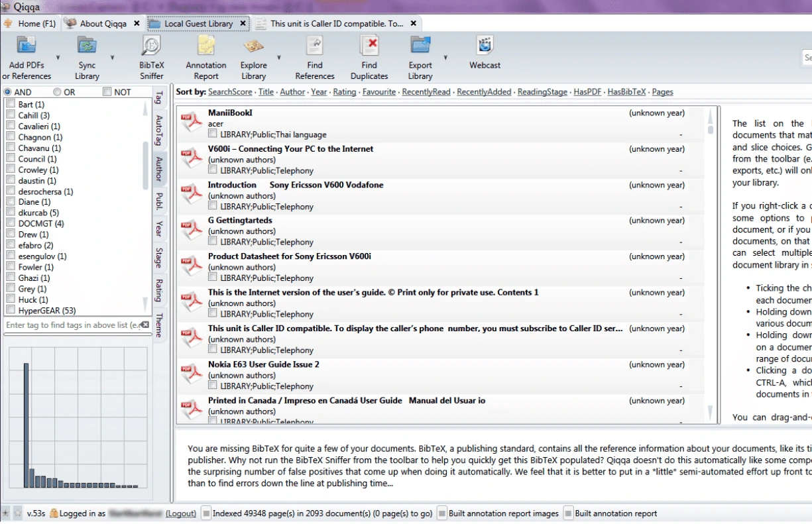Open the Annotation Report tool
The height and width of the screenshot is (524, 812).
(205, 46)
